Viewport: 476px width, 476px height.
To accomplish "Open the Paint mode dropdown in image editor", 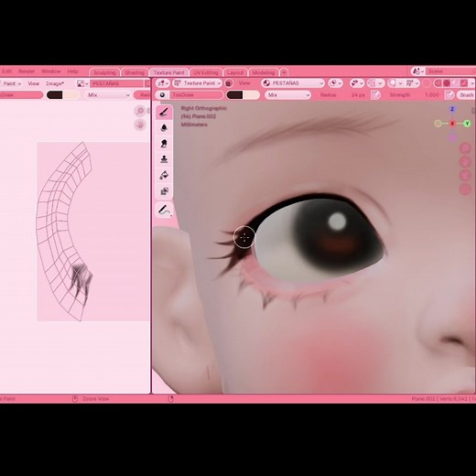I will click(11, 83).
